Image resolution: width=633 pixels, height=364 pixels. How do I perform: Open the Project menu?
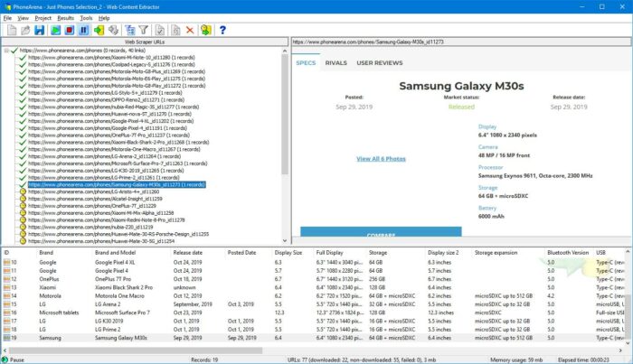43,17
